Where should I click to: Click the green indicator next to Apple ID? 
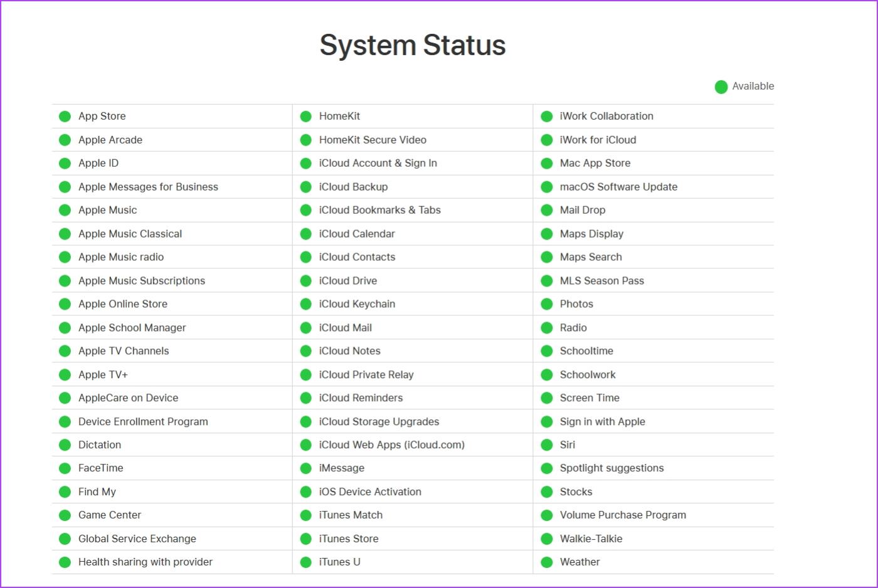click(65, 164)
